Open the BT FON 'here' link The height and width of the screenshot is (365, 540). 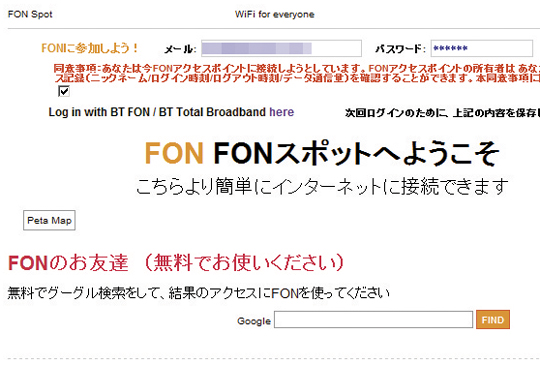click(281, 112)
